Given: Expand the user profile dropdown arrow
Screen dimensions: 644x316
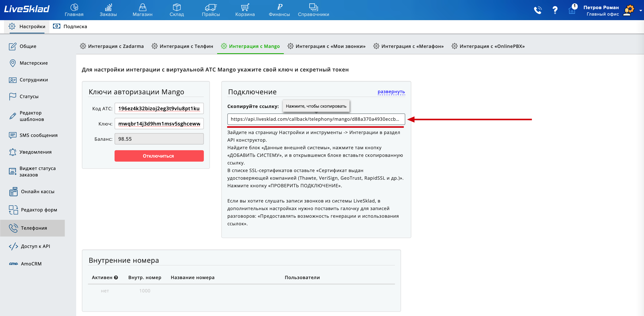Looking at the screenshot, I should [641, 10].
